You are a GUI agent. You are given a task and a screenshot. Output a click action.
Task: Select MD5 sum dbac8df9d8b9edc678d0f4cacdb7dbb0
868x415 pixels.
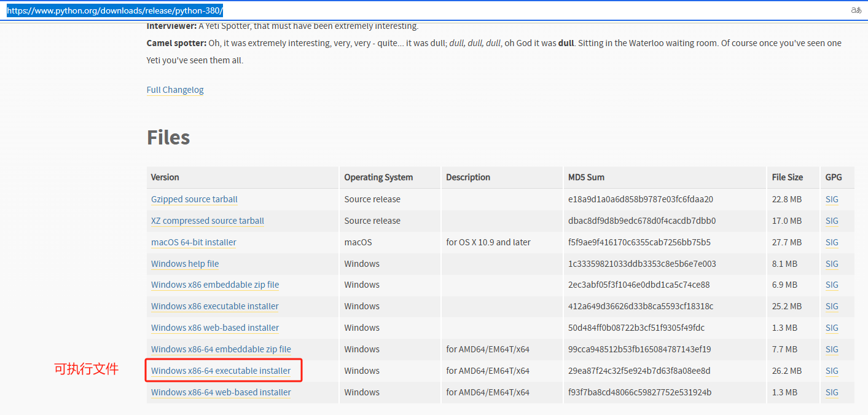(642, 221)
